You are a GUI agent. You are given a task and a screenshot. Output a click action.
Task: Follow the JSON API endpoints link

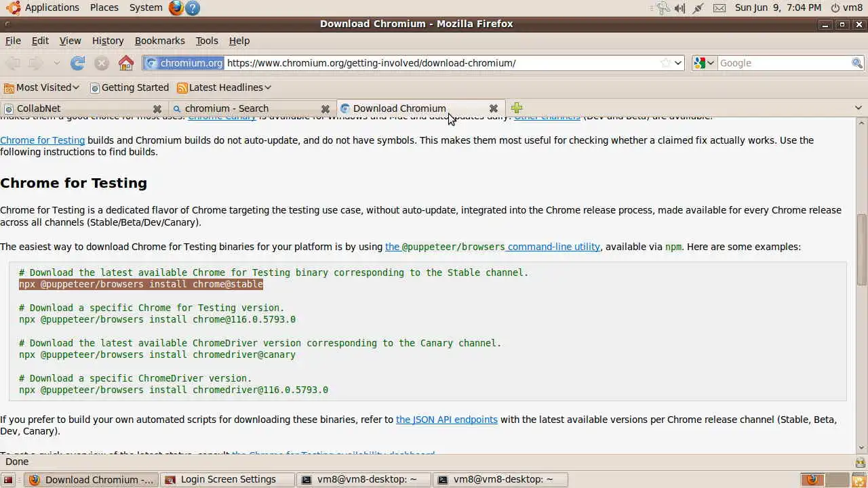[x=447, y=420]
